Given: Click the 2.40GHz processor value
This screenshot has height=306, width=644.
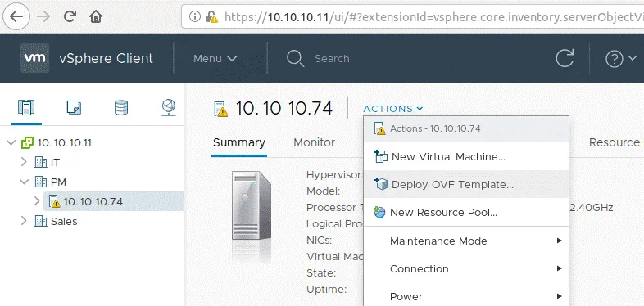Looking at the screenshot, I should pos(592,208).
